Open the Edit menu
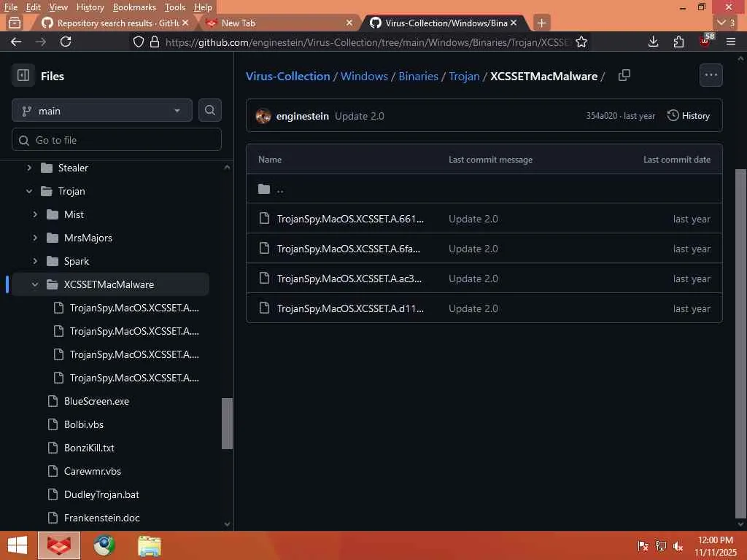Screen dimensions: 747x560 (33, 7)
